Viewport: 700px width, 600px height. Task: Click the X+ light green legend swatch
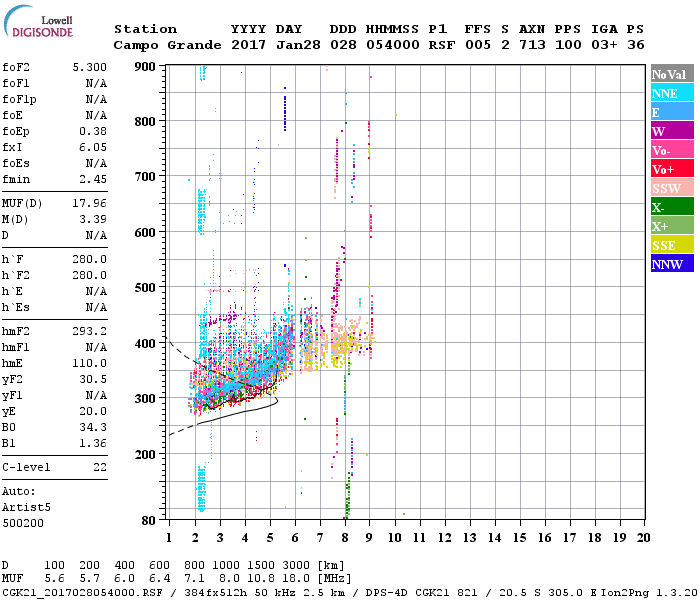(671, 226)
